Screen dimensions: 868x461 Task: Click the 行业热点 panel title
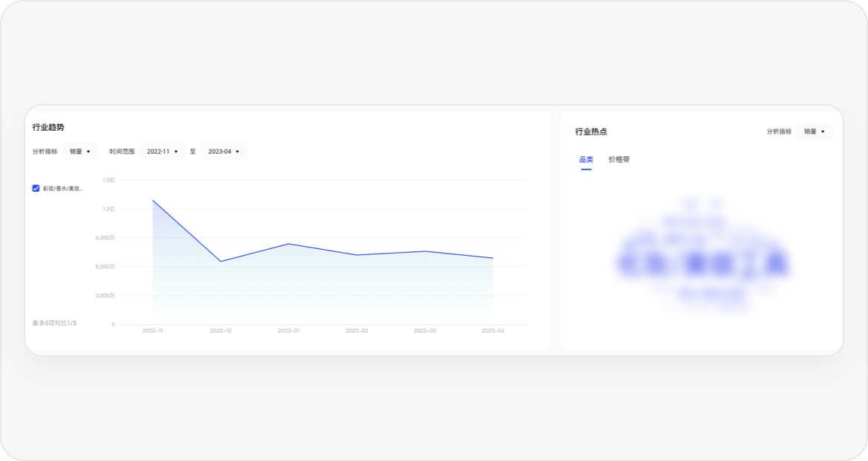(x=591, y=132)
